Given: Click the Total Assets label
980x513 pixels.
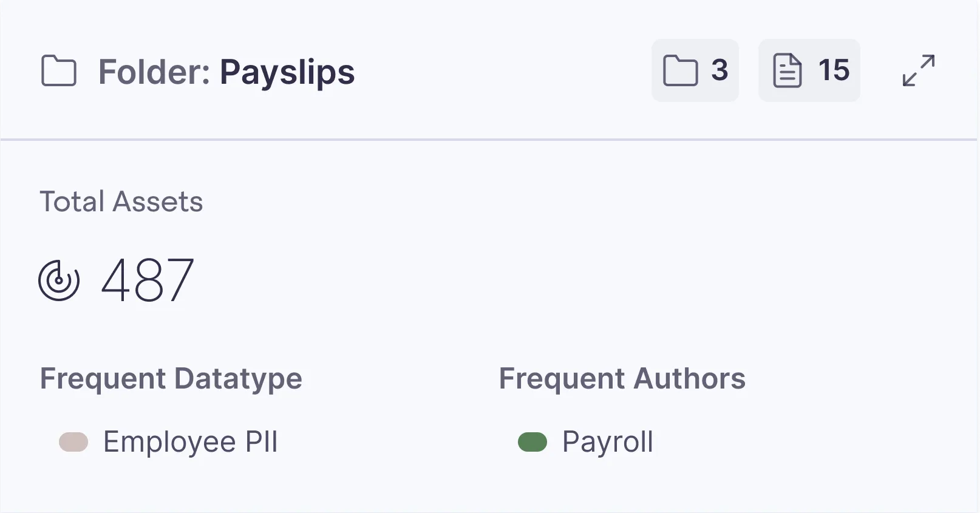Looking at the screenshot, I should (x=121, y=201).
